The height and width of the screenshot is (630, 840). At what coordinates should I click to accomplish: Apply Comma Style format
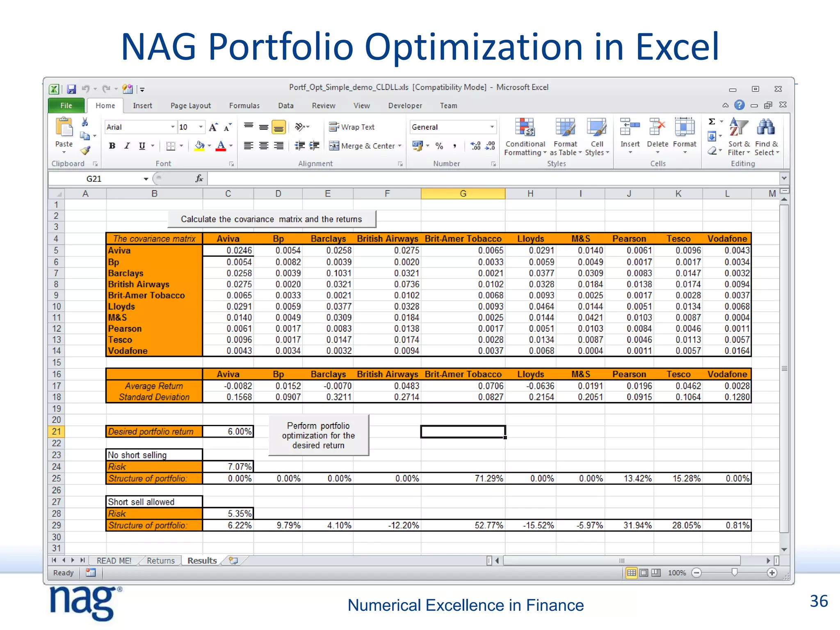(x=454, y=146)
